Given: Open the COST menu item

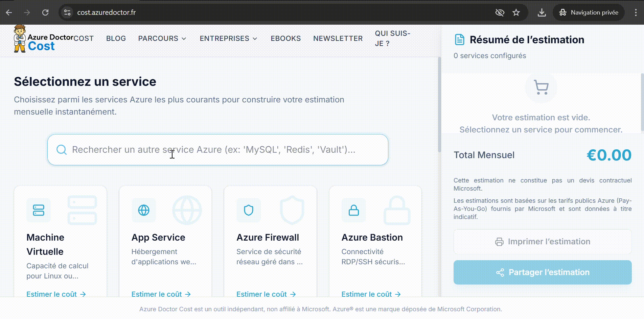Looking at the screenshot, I should pyautogui.click(x=84, y=39).
